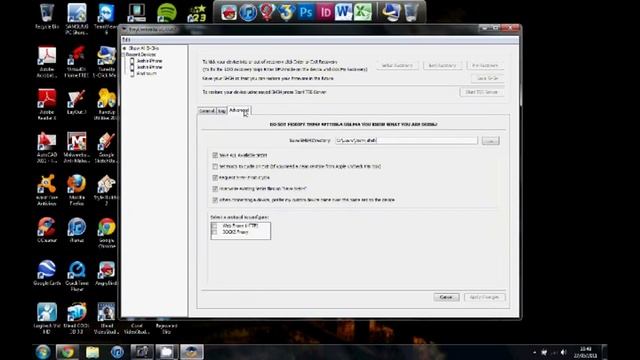Click the Cancel button
Image resolution: width=640 pixels, height=360 pixels.
[446, 297]
